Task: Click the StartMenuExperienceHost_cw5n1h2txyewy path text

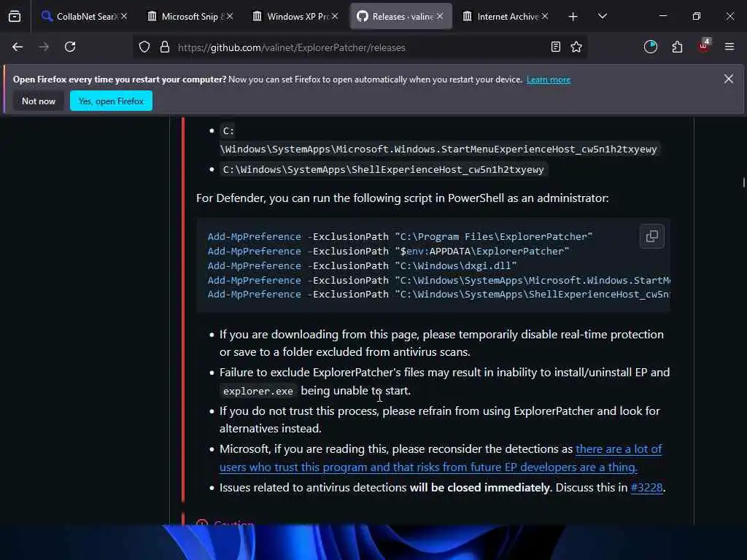Action: pyautogui.click(x=440, y=149)
